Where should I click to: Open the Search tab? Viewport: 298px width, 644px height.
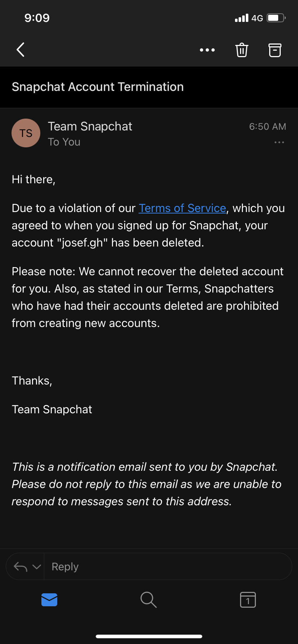pos(148,599)
